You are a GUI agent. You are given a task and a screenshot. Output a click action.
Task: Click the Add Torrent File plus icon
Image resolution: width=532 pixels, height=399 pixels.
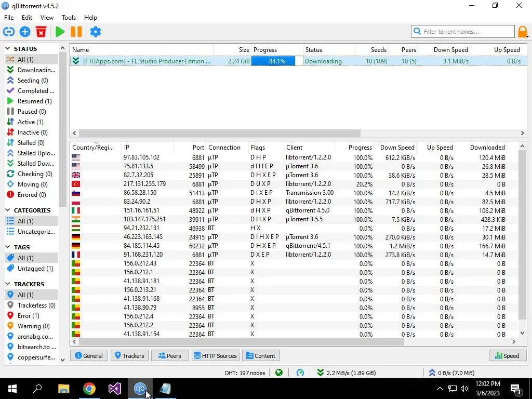(x=25, y=32)
